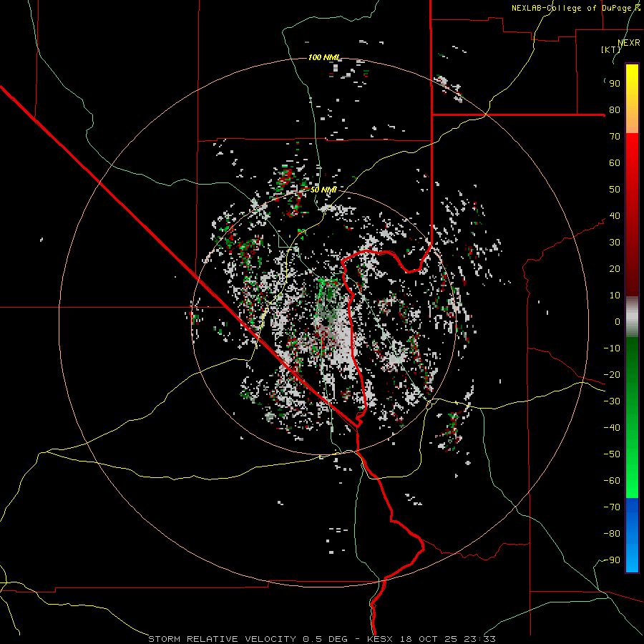Click the -60 value on velocity scale
Screen dimensions: 644x644
pyautogui.click(x=612, y=481)
